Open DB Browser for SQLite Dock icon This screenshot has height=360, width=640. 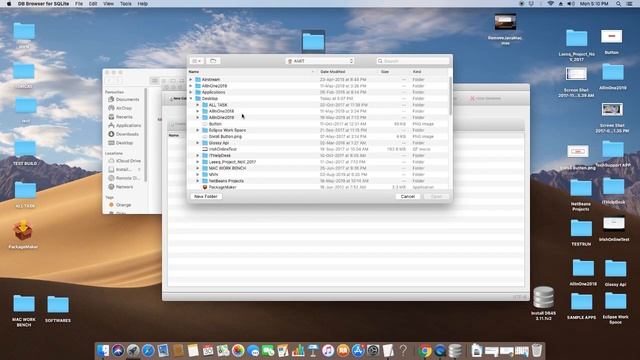[455, 350]
